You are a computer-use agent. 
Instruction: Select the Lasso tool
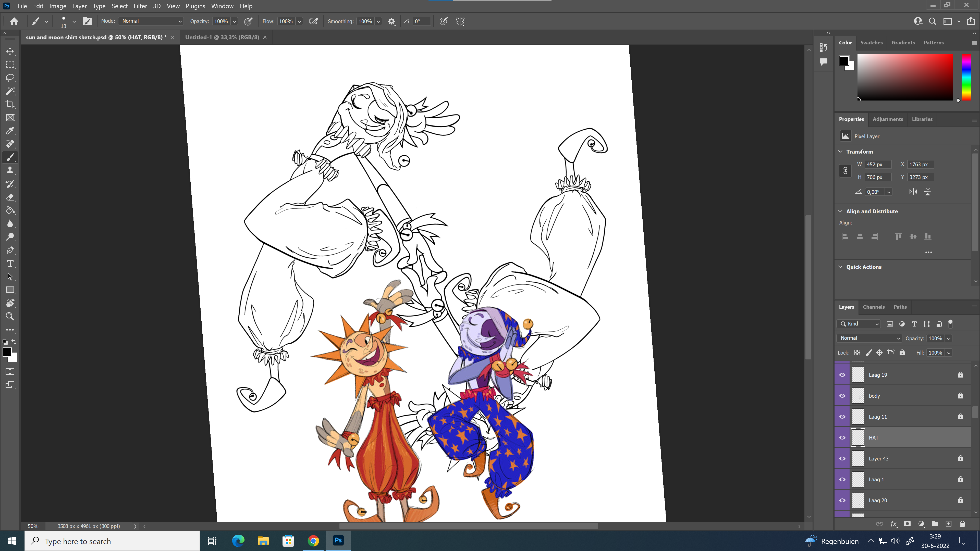point(10,78)
